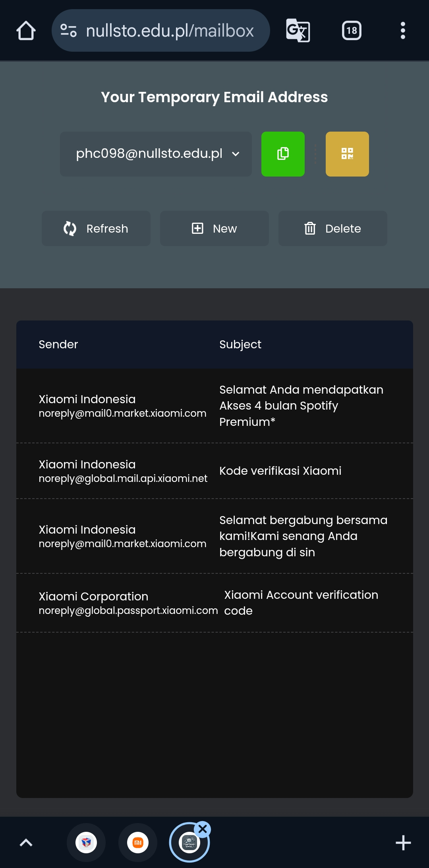This screenshot has height=868, width=429.
Task: Select the active temporary email tab
Action: (x=189, y=843)
